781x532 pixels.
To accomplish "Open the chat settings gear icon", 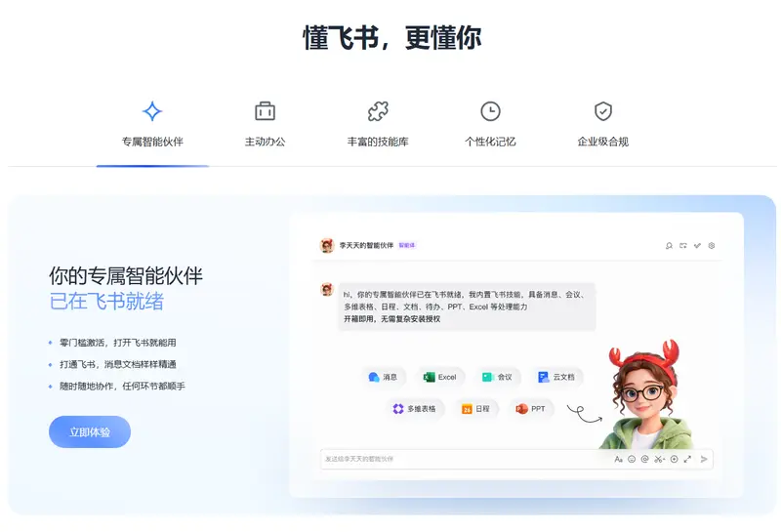I will (x=712, y=246).
